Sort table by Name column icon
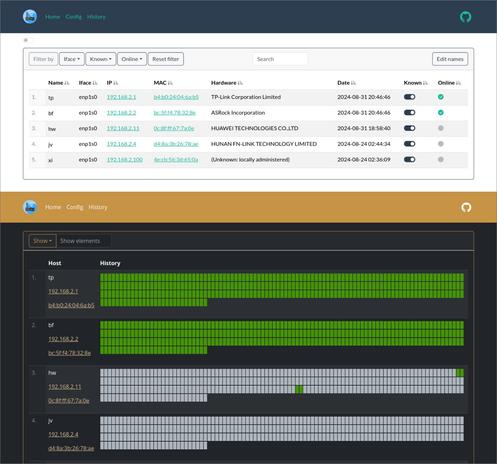497x464 pixels. point(67,83)
